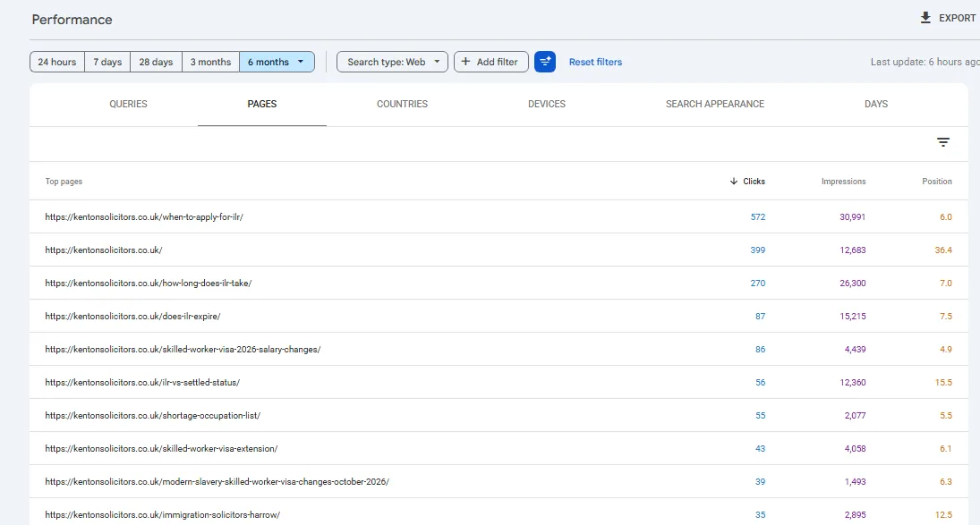
Task: Select the 3 months date range
Action: pos(210,62)
